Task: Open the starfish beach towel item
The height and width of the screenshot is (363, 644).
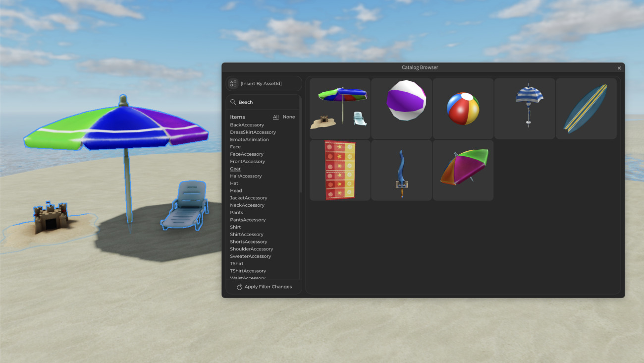Action: click(x=339, y=170)
